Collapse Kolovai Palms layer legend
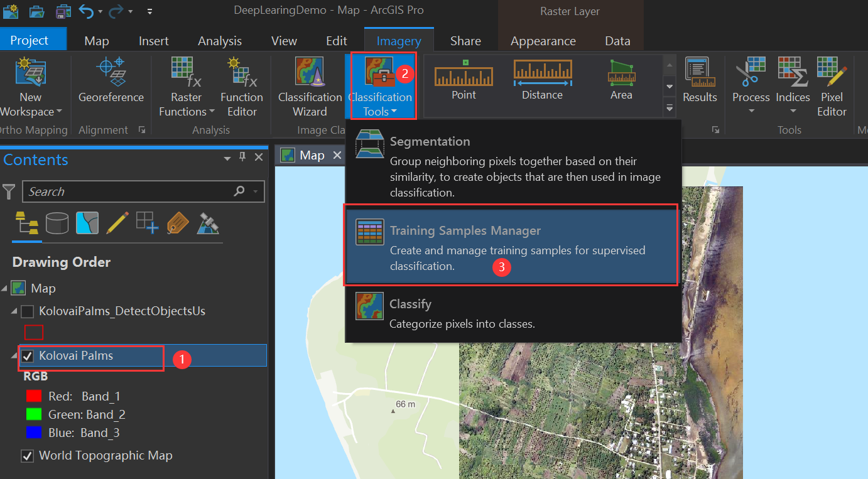The image size is (868, 479). coord(14,356)
